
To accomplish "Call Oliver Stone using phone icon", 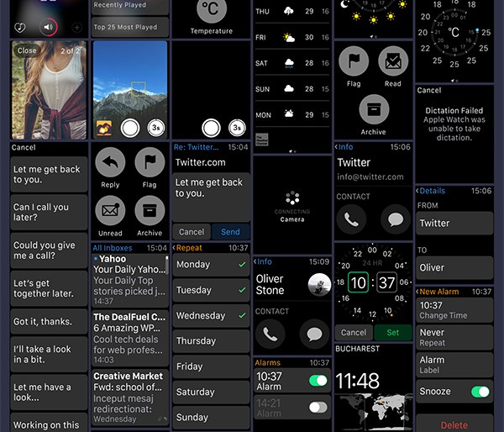I will [x=270, y=334].
